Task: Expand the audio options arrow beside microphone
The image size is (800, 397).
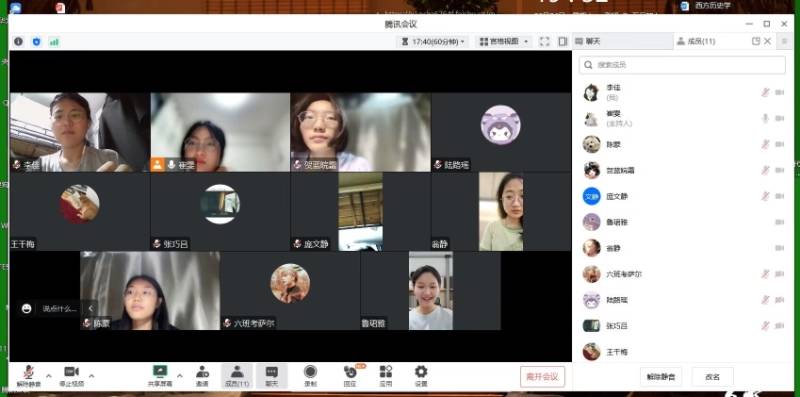Action: tap(49, 376)
